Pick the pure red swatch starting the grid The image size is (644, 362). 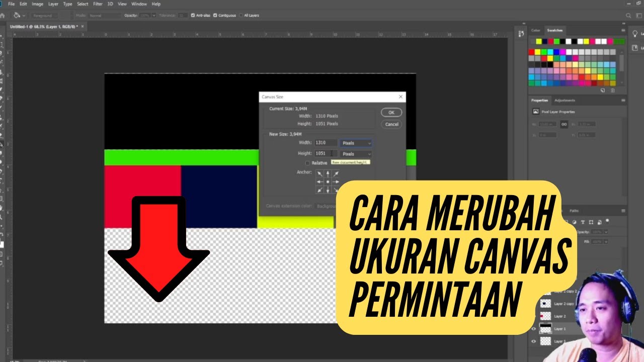click(x=532, y=52)
